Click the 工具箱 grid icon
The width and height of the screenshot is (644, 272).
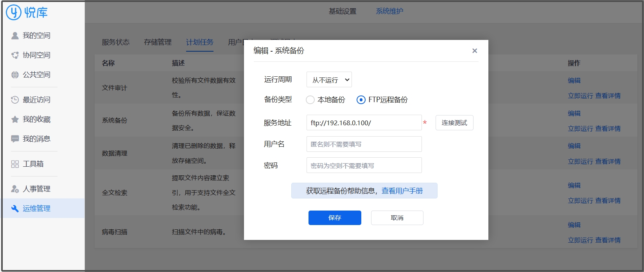coord(15,164)
